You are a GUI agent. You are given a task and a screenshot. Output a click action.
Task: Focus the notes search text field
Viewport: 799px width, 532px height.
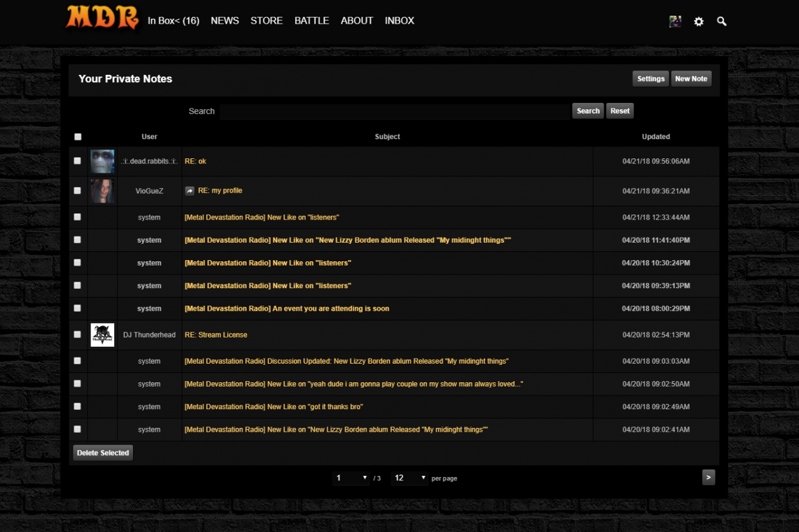(394, 111)
